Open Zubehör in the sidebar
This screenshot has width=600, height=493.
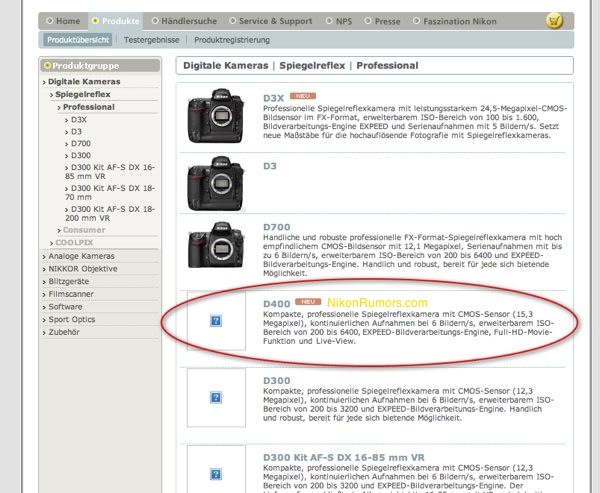tap(61, 332)
